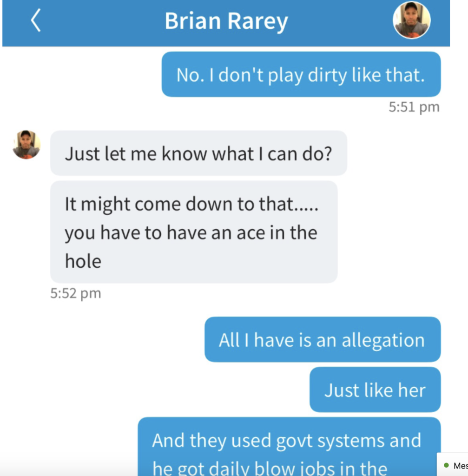Open Brian Rarey's profile photo in header
Image resolution: width=468 pixels, height=476 pixels.
click(x=411, y=20)
